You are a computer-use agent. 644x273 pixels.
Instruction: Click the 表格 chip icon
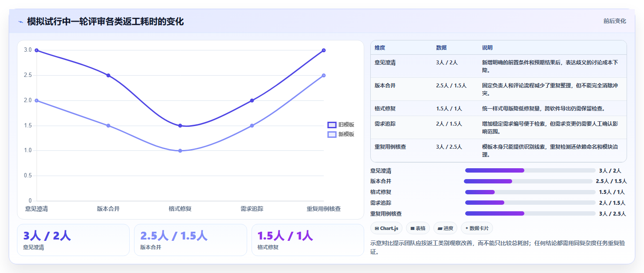click(x=413, y=228)
